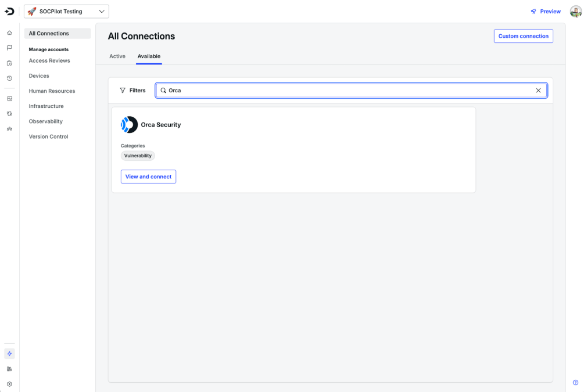The height and width of the screenshot is (392, 584).
Task: Open Settings gear at bottom of rail
Action: 9,384
